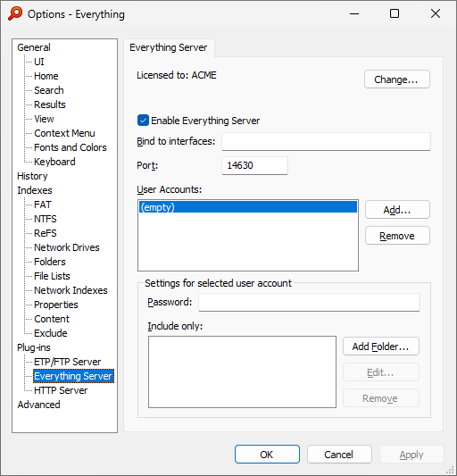This screenshot has width=457, height=476.
Task: Minimize the Options window
Action: (354, 13)
